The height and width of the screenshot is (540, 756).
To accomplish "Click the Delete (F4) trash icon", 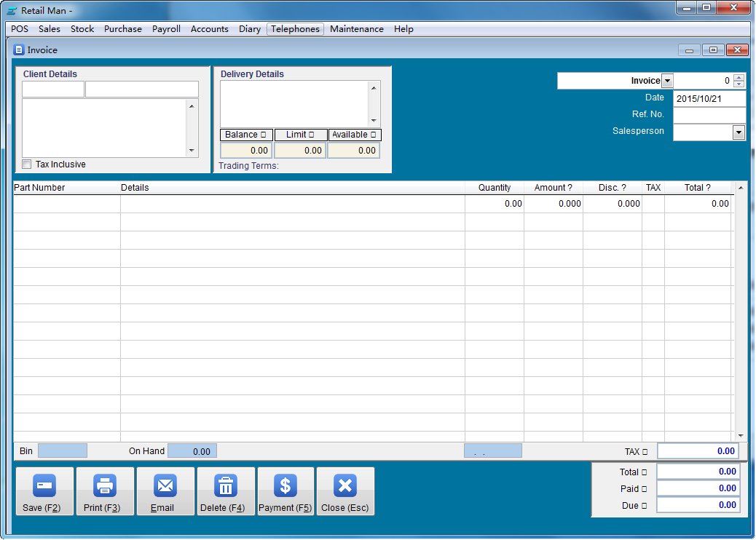I will point(226,485).
